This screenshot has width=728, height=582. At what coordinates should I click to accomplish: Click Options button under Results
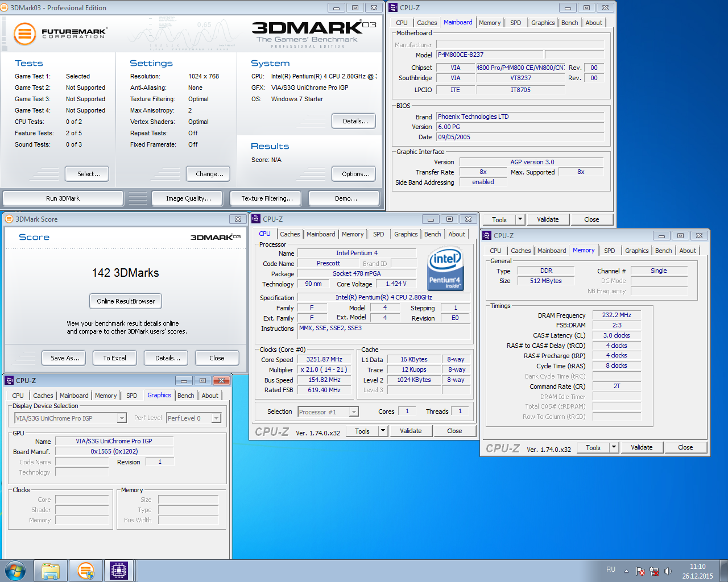tap(354, 174)
